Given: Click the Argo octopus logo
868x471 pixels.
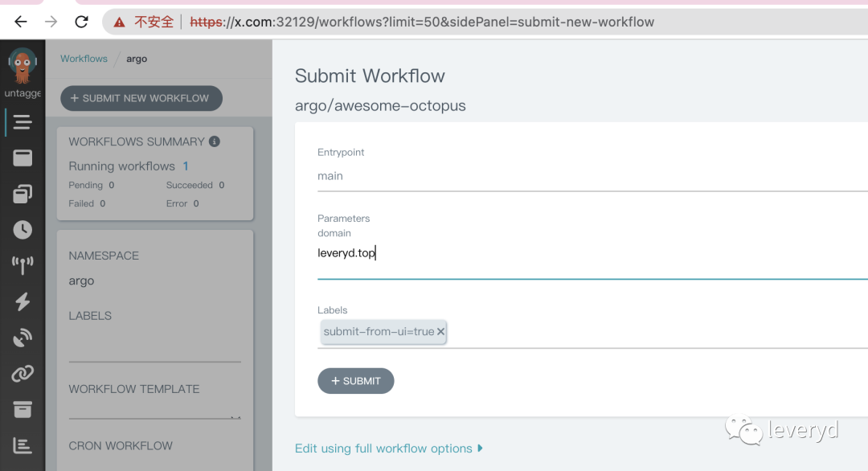Looking at the screenshot, I should point(23,65).
